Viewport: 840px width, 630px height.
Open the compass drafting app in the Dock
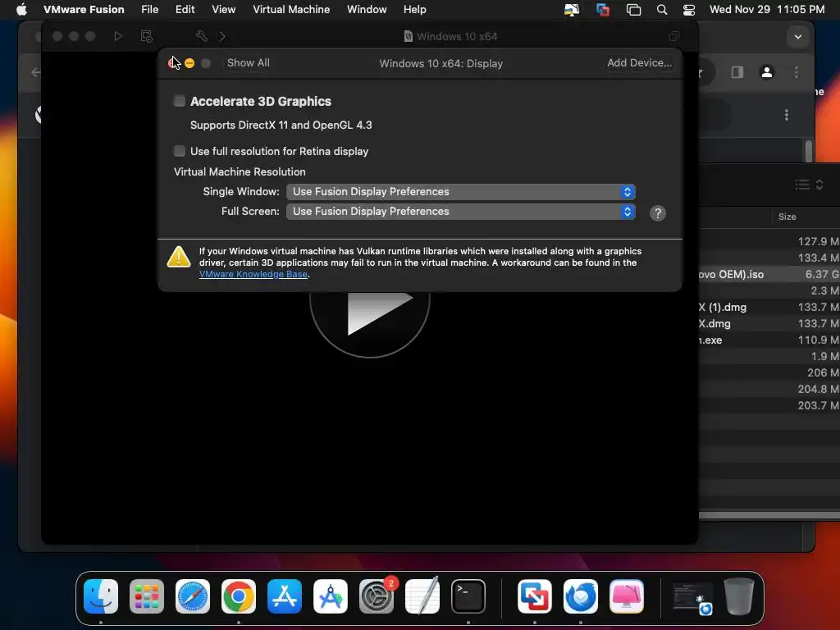[x=330, y=596]
